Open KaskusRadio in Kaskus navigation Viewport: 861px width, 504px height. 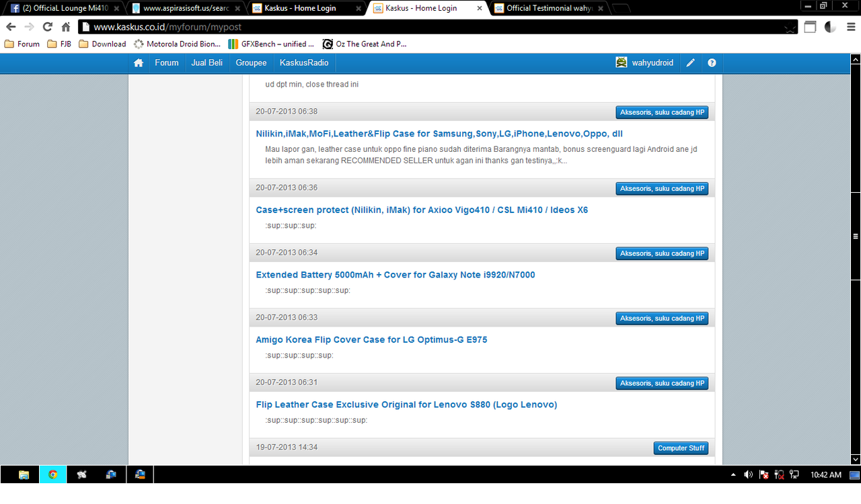pos(304,63)
